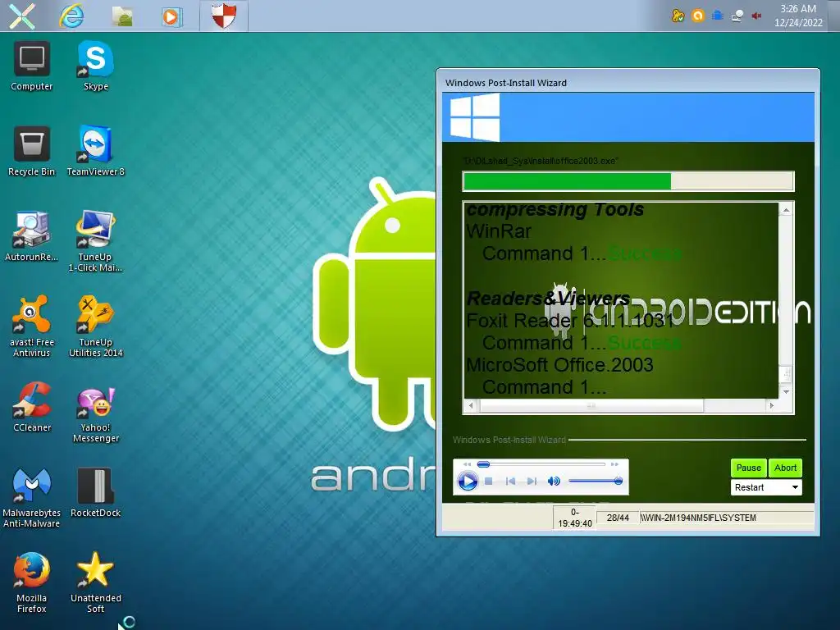Viewport: 840px width, 630px height.
Task: Fast-forward using the player's small forward arrows
Action: (614, 464)
